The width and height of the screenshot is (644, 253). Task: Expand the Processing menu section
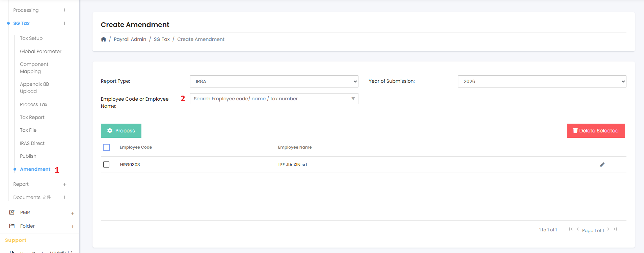64,10
